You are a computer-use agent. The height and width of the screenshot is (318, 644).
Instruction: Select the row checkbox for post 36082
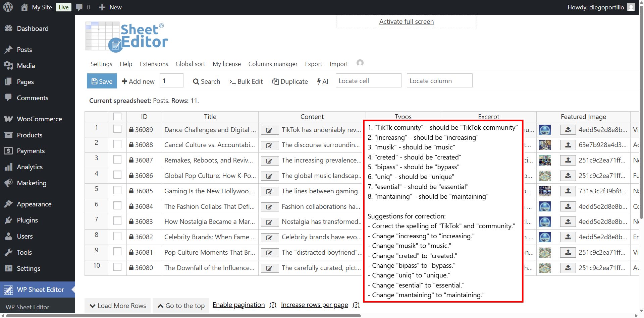(117, 236)
